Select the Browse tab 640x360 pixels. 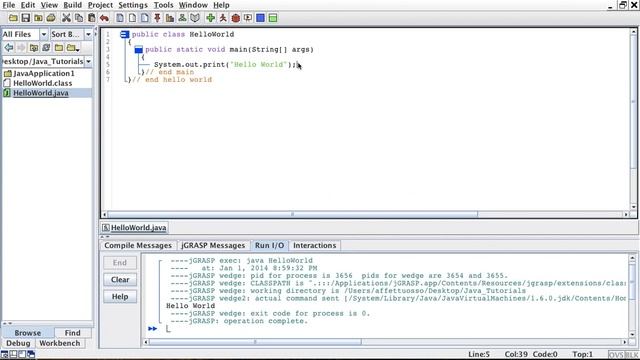point(27,333)
